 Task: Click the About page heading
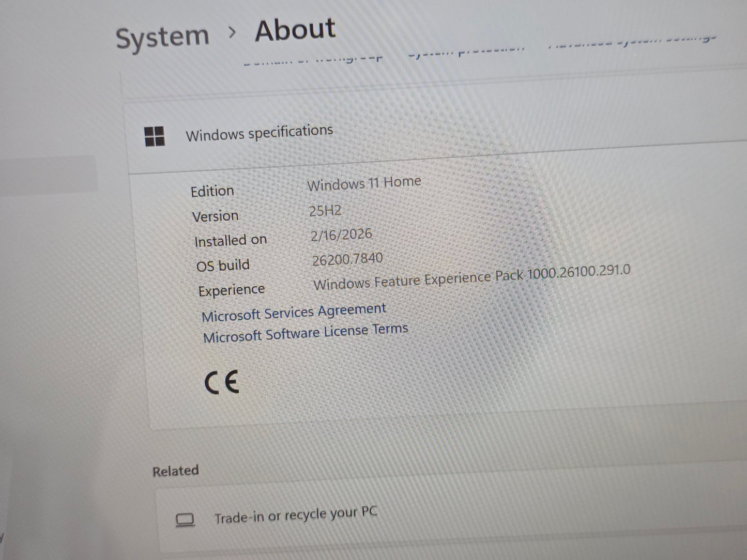(295, 30)
